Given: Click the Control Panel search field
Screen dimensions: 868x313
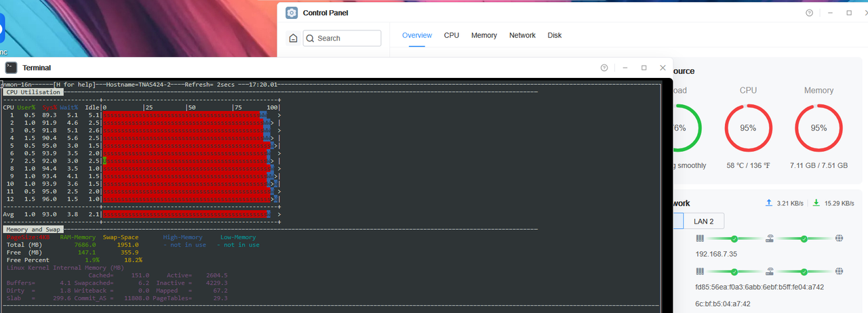Looking at the screenshot, I should 342,39.
